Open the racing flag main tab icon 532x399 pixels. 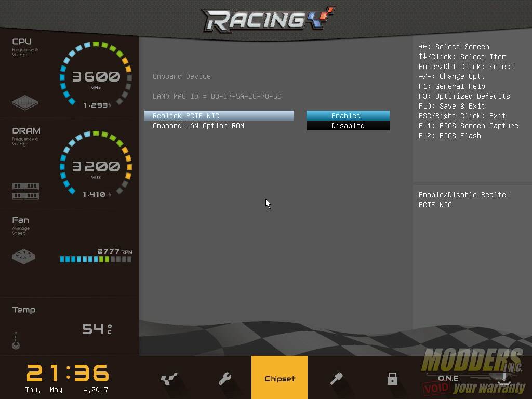[169, 379]
